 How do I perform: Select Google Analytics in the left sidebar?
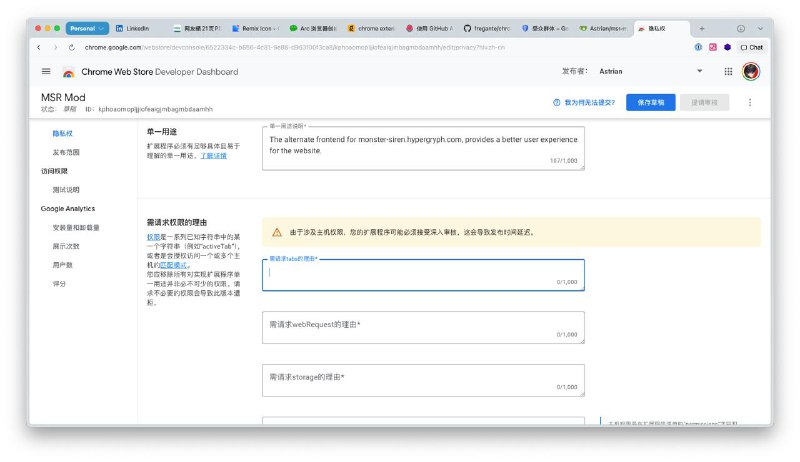pyautogui.click(x=68, y=209)
